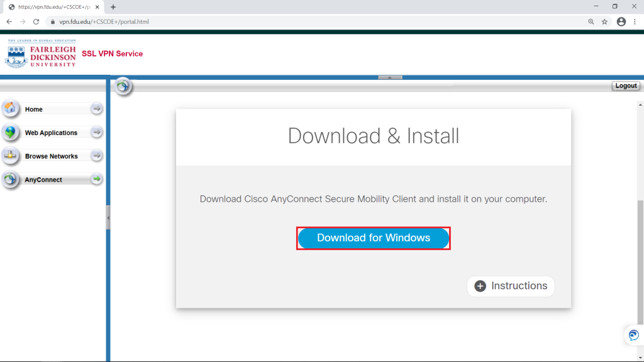The image size is (644, 362).
Task: Click the SSL VPN Service title
Action: pyautogui.click(x=112, y=54)
